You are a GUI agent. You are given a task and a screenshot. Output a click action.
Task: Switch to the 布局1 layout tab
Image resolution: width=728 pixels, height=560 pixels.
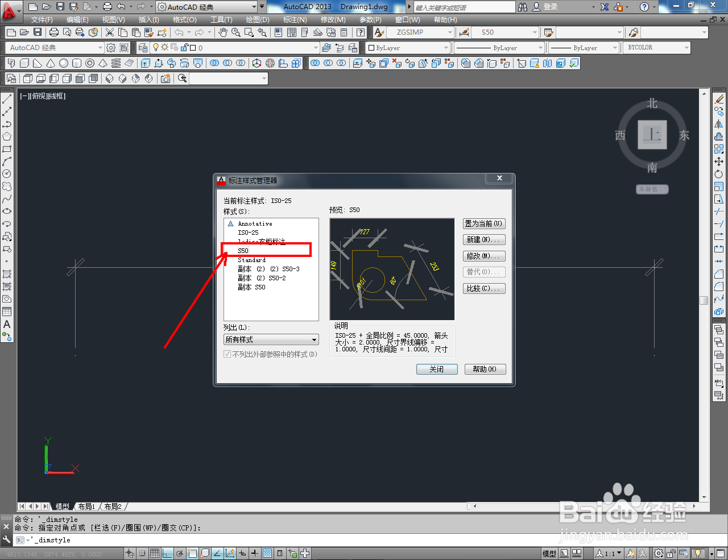86,507
